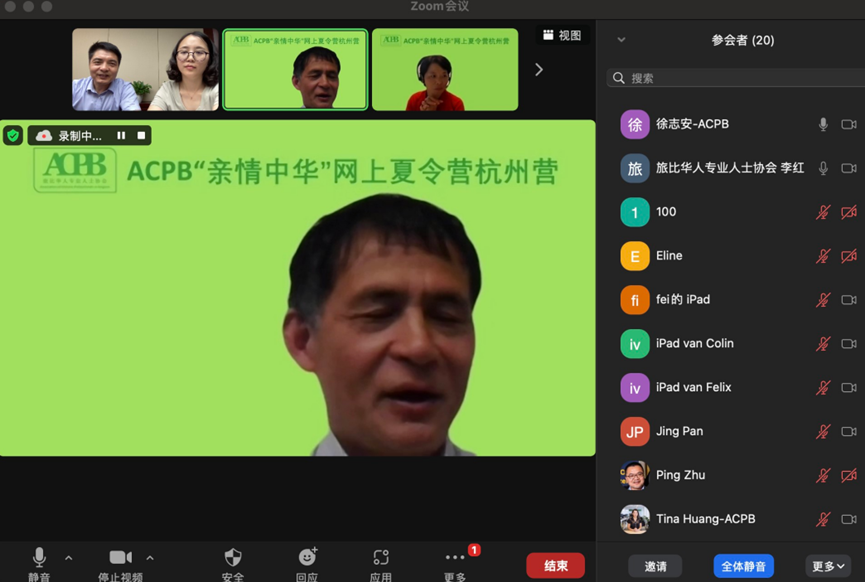
Task: Stop the cloud recording
Action: click(x=141, y=135)
